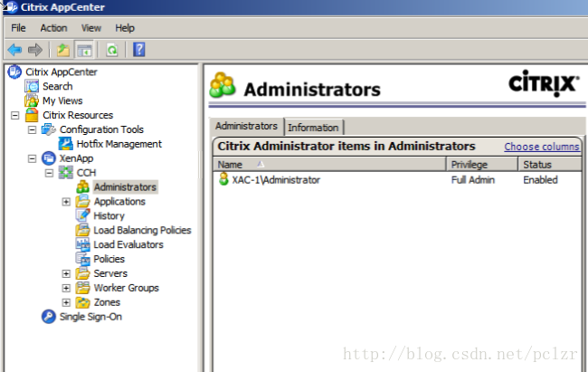Toggle the Show/Hide console tree toolbar icon
Image resolution: width=588 pixels, height=372 pixels.
point(84,50)
